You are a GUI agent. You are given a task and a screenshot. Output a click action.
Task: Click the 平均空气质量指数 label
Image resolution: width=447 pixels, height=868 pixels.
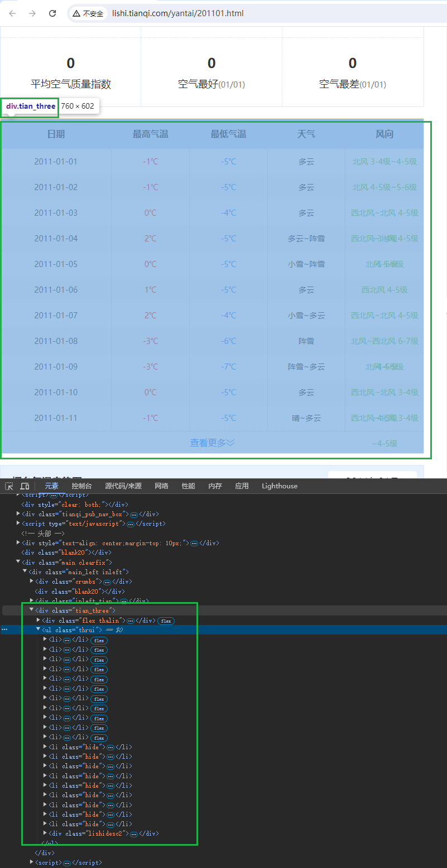[x=71, y=84]
